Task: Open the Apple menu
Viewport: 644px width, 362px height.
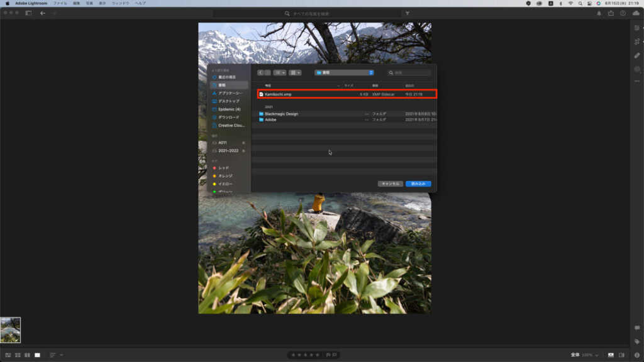Action: click(x=7, y=3)
